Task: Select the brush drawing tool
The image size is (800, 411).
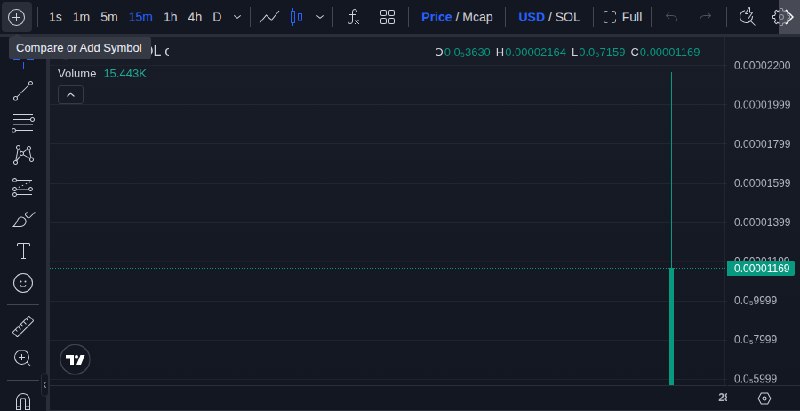Action: tap(23, 220)
